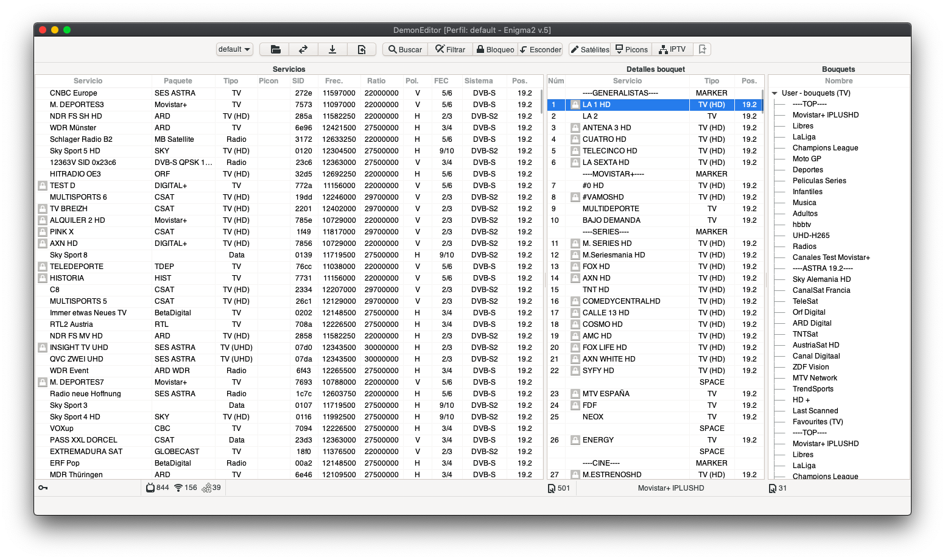This screenshot has width=945, height=560.
Task: Click the FTP transfer arrows icon
Action: point(303,49)
